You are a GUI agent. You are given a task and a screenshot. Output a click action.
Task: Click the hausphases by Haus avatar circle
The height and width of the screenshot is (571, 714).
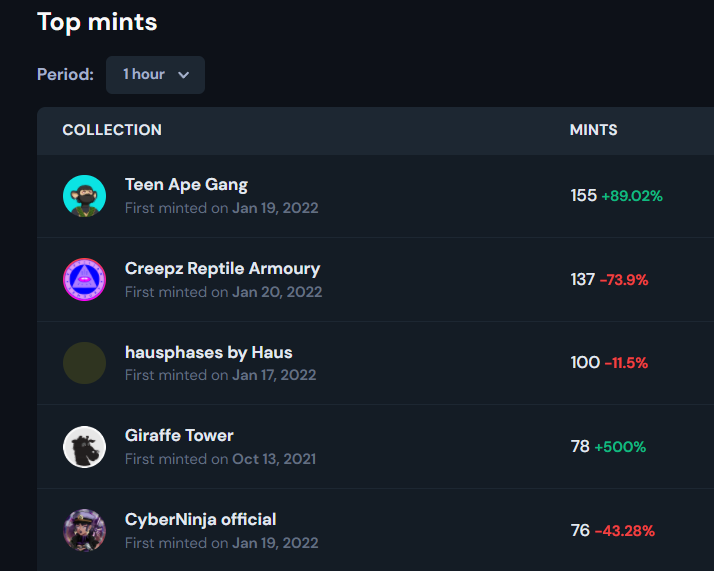[84, 363]
